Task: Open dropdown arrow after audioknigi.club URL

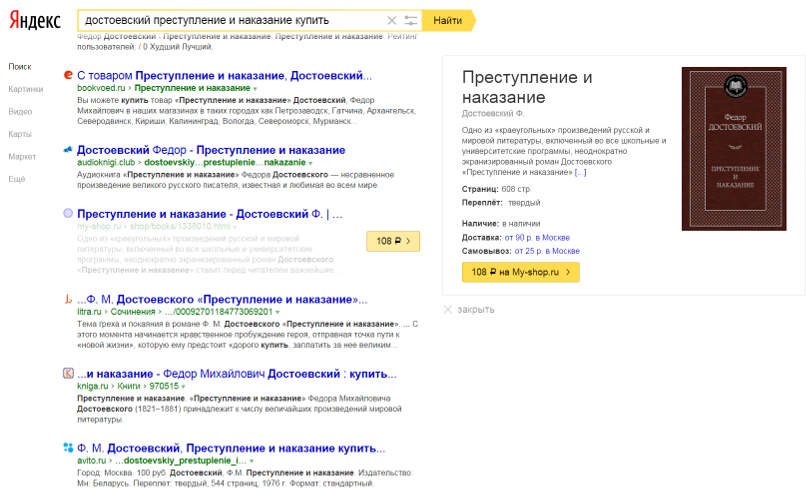Action: (310, 162)
